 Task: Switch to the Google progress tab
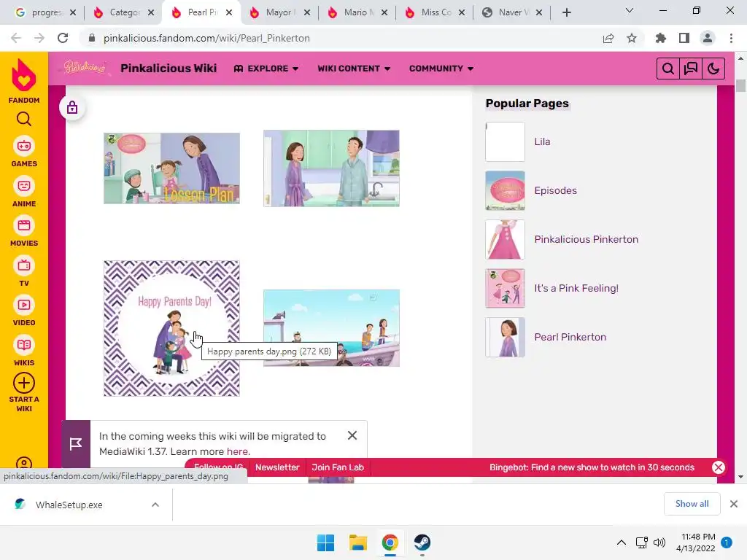coord(46,12)
